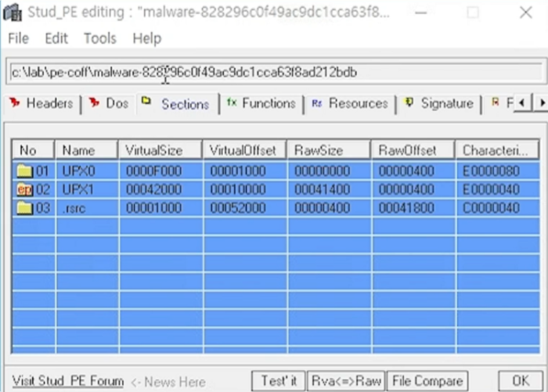Click VirtualOffset value 00010000
The width and height of the screenshot is (548, 392).
point(238,189)
